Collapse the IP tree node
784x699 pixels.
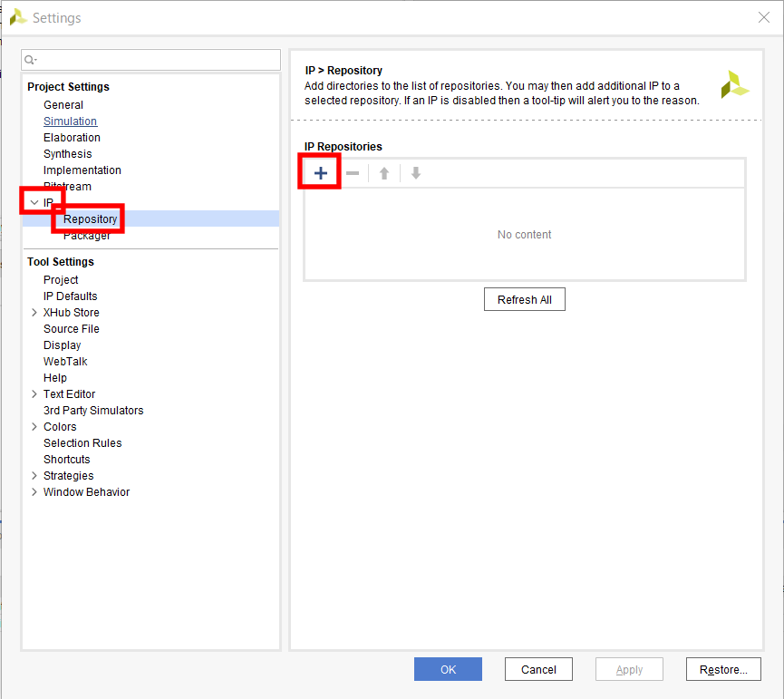pyautogui.click(x=34, y=202)
